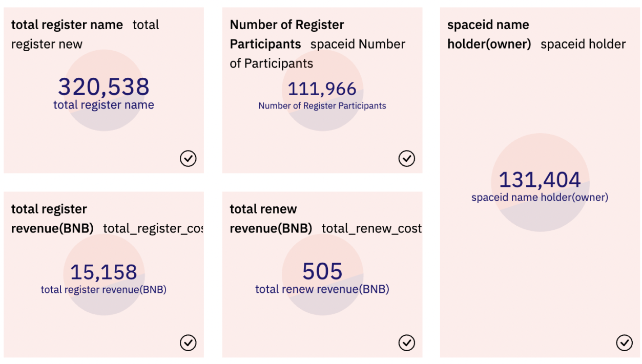Select the 505 counter value
This screenshot has width=642, height=364.
322,271
